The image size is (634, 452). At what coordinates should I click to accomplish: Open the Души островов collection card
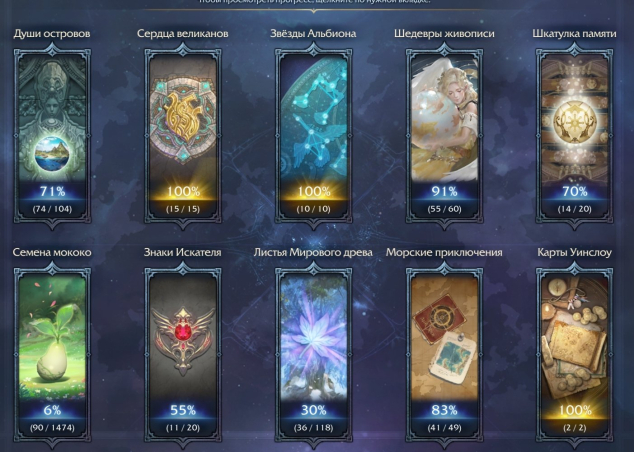pos(52,135)
